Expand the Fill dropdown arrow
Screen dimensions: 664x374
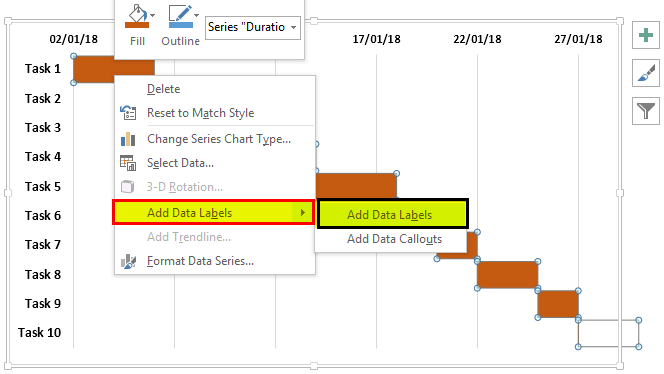coord(152,16)
